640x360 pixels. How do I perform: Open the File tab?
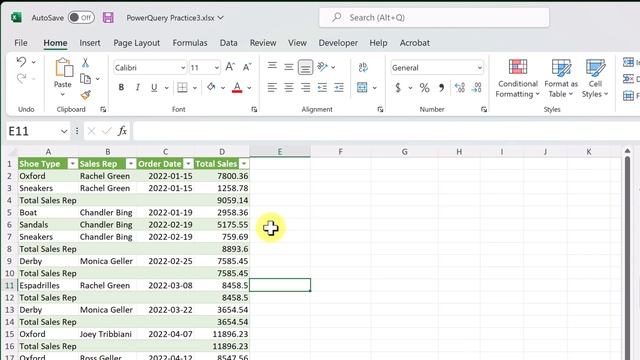[21, 43]
